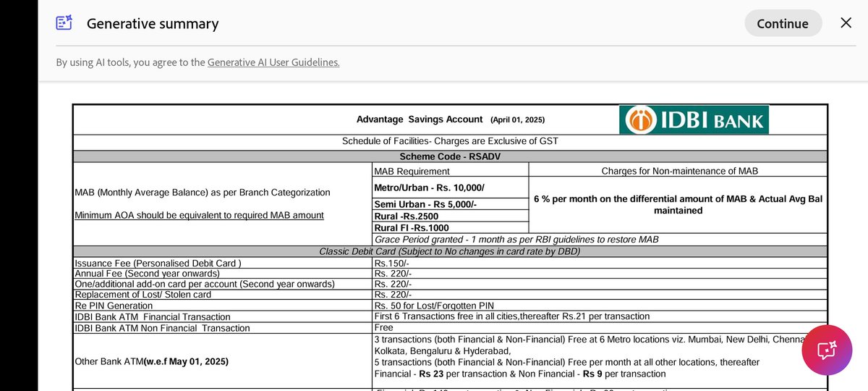Click 'Charges for Non-maintenance of MAB' header
The height and width of the screenshot is (391, 868).
click(680, 172)
